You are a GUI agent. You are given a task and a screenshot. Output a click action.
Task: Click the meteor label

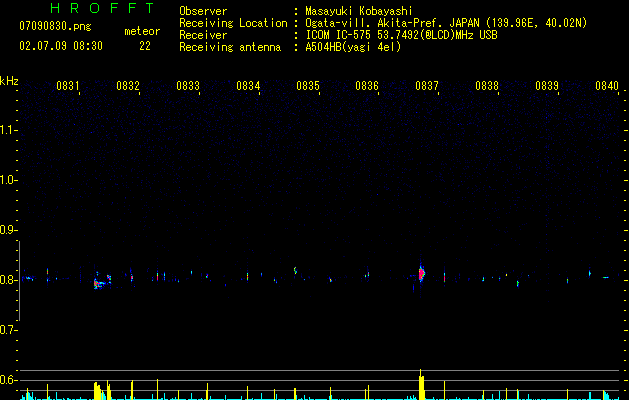pos(142,31)
